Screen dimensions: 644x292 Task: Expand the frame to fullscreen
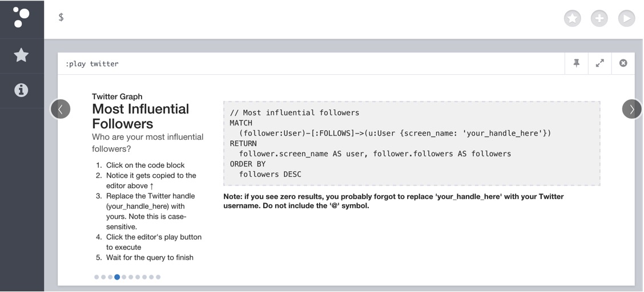(600, 63)
